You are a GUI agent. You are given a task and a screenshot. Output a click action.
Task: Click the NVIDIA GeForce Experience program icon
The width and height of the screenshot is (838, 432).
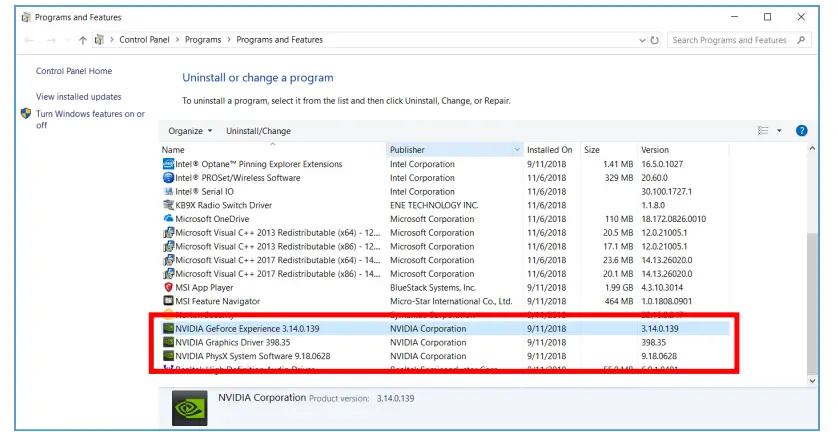click(x=167, y=328)
